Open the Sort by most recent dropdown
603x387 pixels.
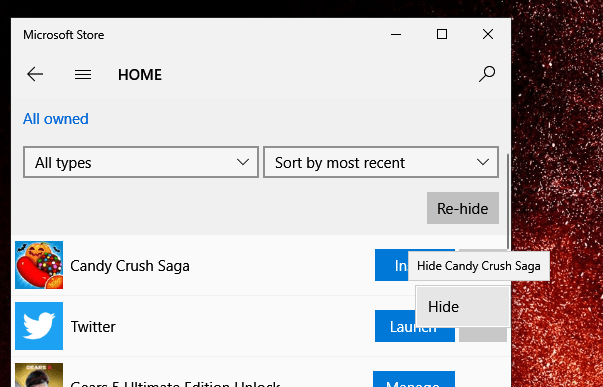(x=381, y=162)
